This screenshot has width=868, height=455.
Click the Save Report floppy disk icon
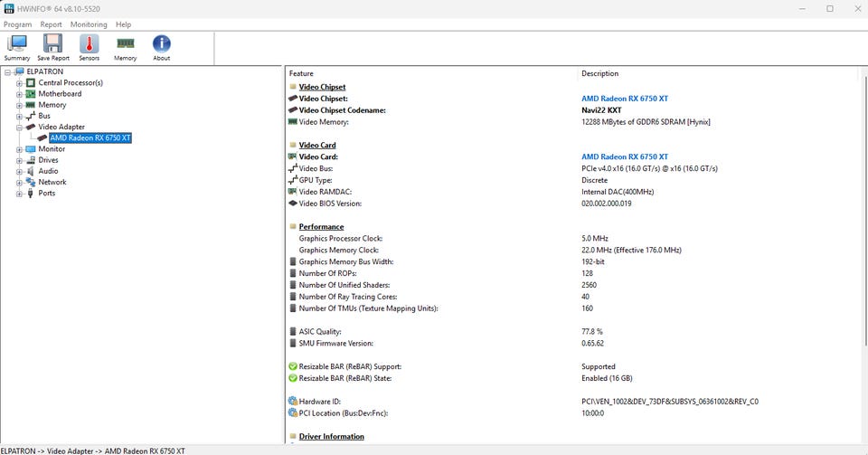[52, 46]
